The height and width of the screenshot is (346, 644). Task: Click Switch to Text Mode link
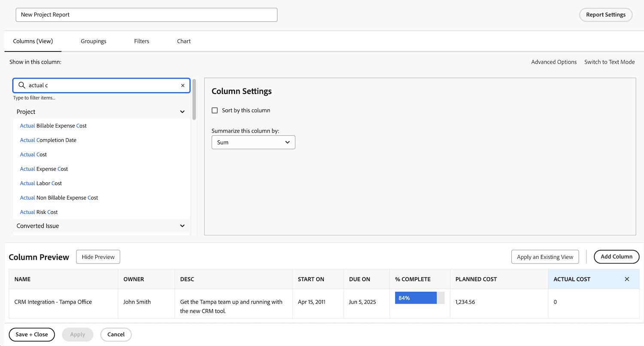(609, 62)
